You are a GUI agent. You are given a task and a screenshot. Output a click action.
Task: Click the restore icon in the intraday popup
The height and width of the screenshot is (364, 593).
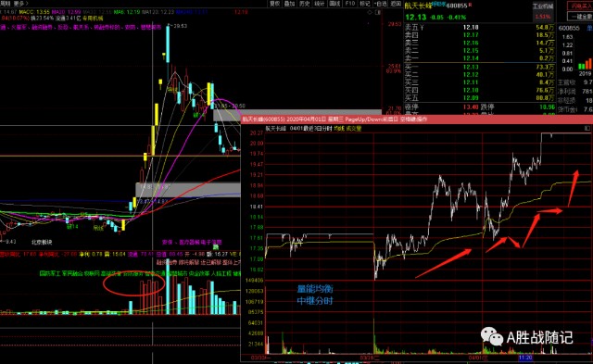click(x=587, y=129)
